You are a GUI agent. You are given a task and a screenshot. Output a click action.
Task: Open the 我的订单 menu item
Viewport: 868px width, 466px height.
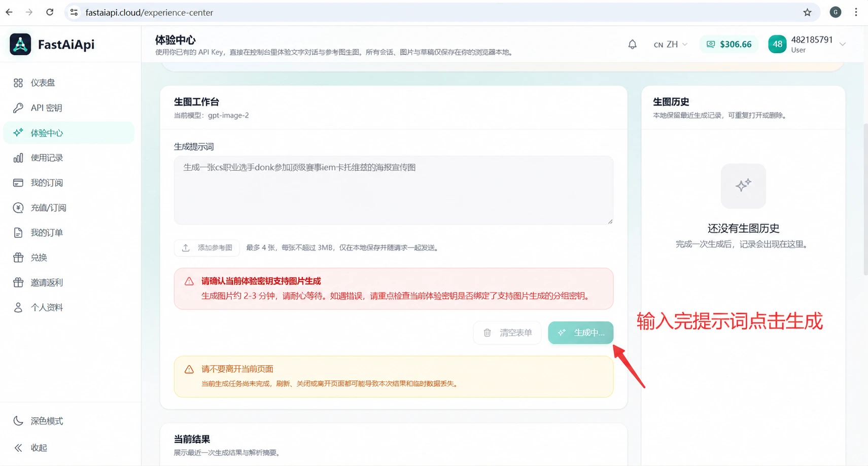click(68, 232)
